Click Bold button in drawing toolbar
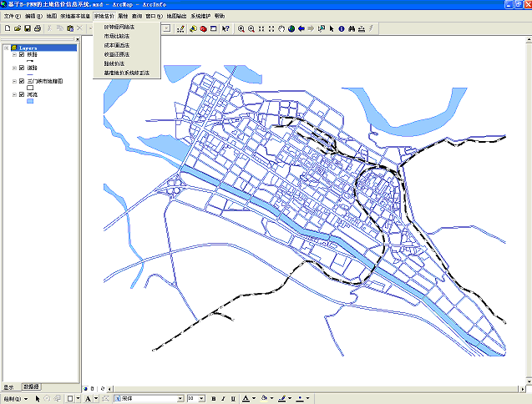 click(214, 399)
